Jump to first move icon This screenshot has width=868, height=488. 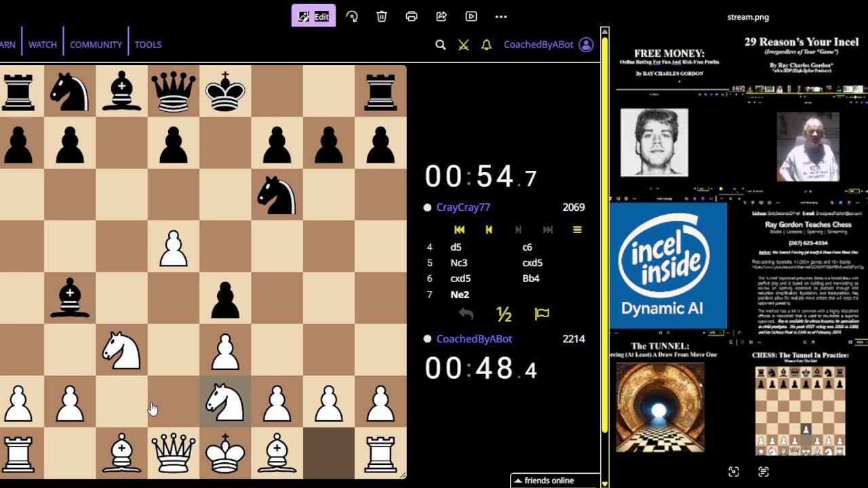459,230
